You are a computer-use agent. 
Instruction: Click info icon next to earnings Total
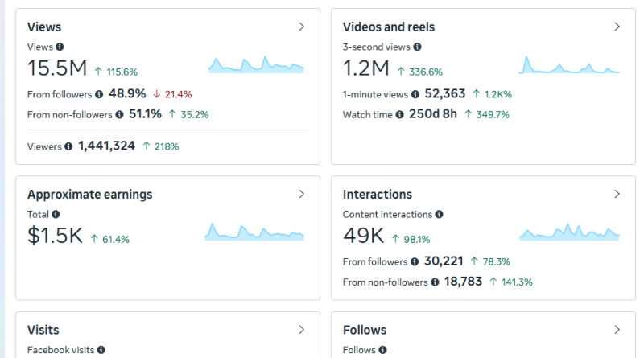56,215
